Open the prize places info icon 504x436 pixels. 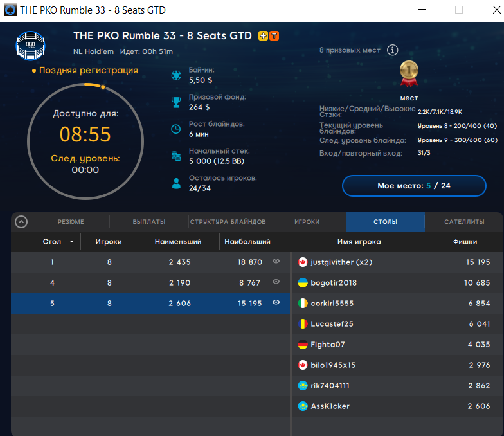point(392,50)
